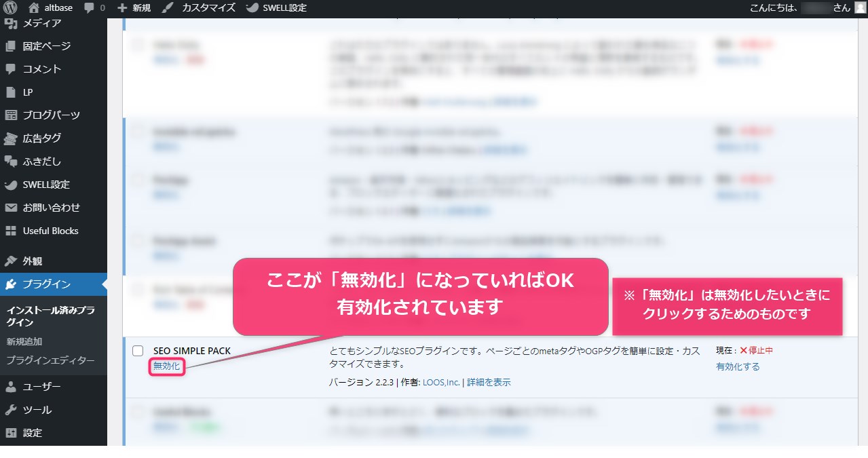
Task: Click 無効化 under SEO SIMPLE PACK
Action: coord(166,366)
